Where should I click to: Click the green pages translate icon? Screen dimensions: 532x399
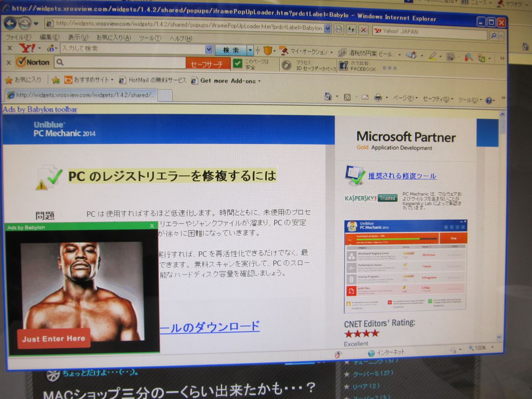(482, 58)
